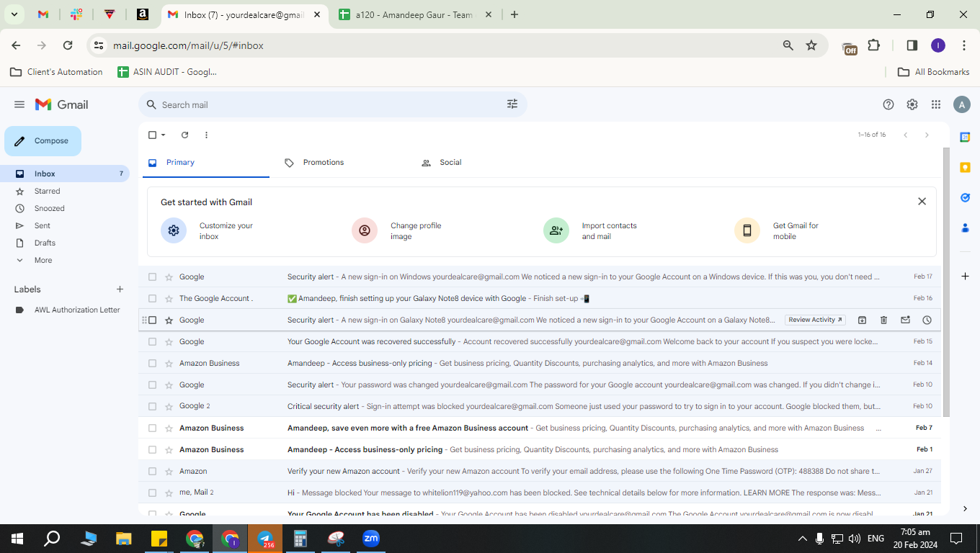
Task: Show hidden system tray icons chevron
Action: coord(802,539)
